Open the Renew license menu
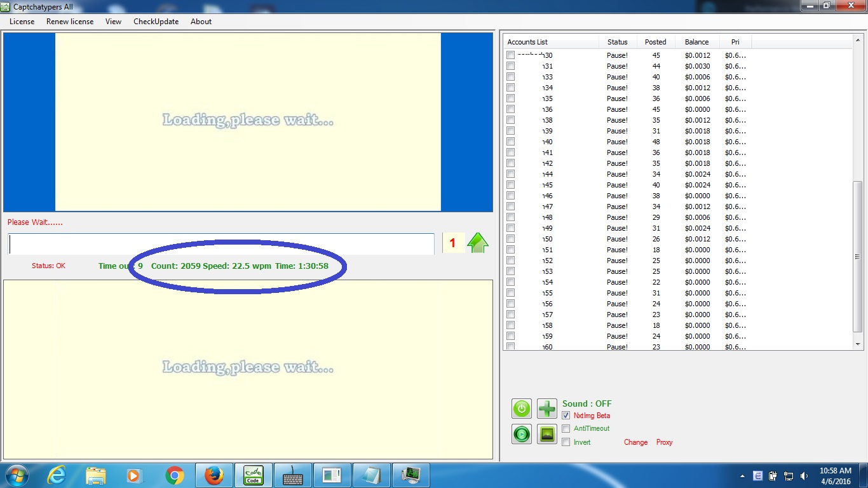The width and height of the screenshot is (868, 488). [x=70, y=22]
